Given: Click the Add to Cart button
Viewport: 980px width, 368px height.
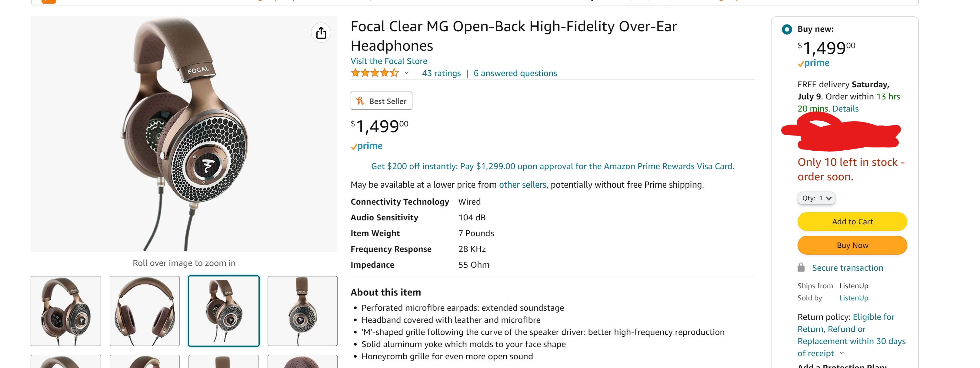Looking at the screenshot, I should [852, 222].
